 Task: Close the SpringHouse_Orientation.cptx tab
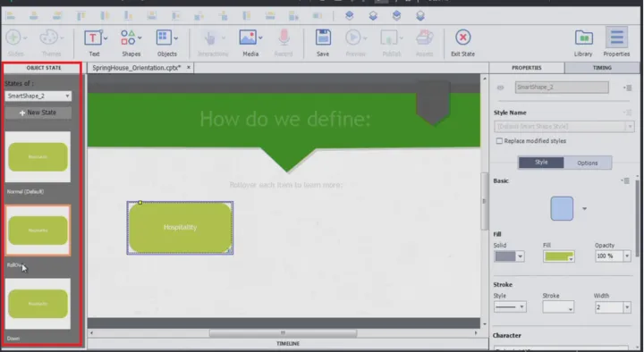point(189,67)
